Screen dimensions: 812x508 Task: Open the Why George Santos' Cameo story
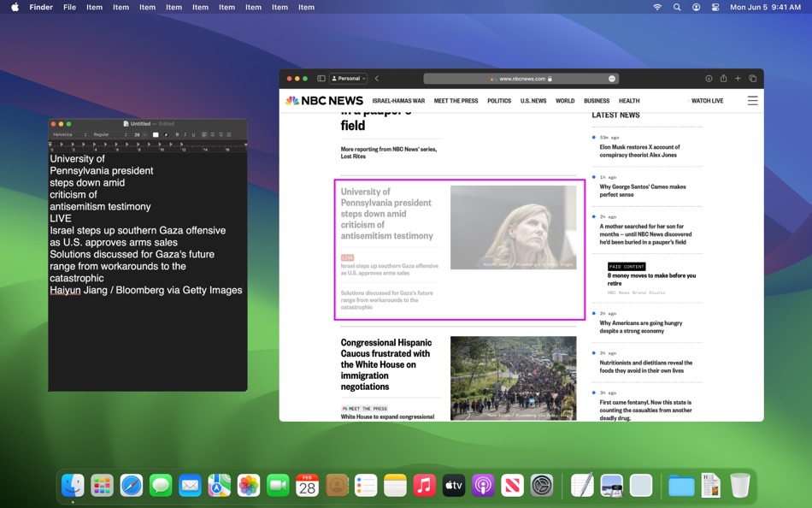pyautogui.click(x=643, y=190)
